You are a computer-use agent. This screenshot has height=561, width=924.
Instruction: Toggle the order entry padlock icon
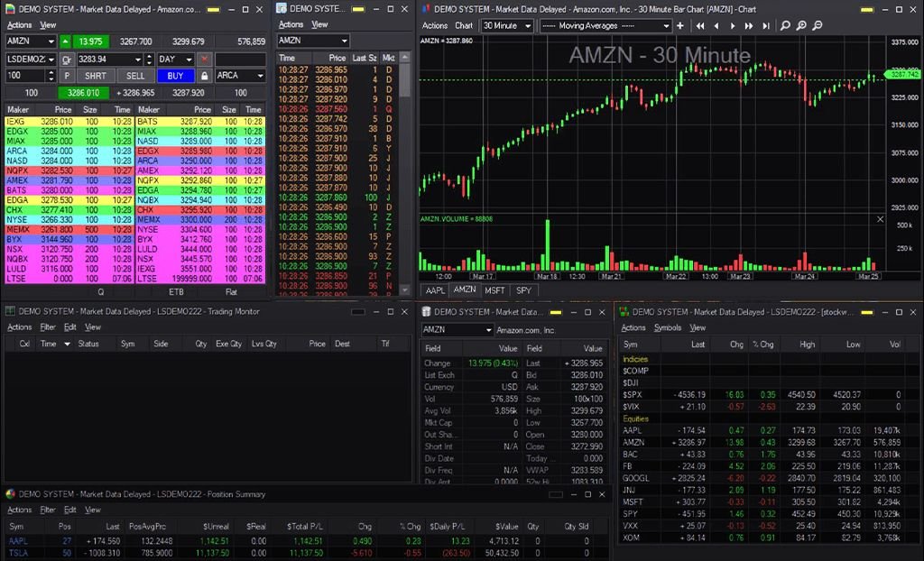205,76
